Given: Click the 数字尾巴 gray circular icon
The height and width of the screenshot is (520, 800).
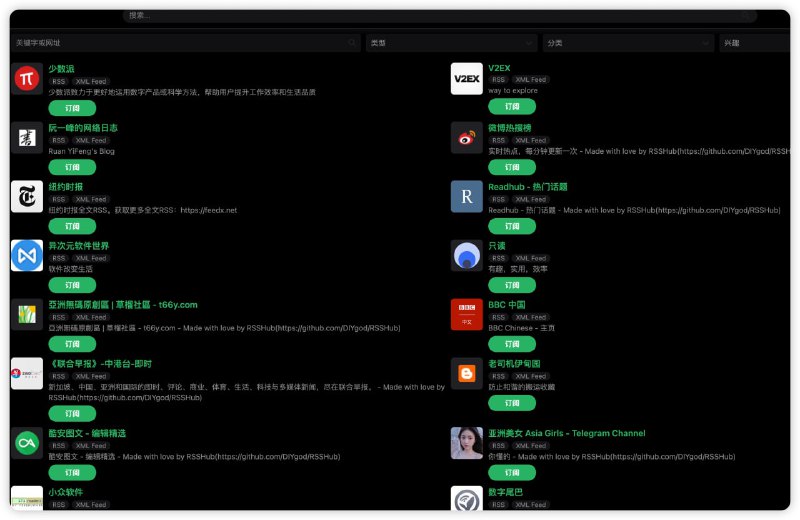Looking at the screenshot, I should [467, 498].
